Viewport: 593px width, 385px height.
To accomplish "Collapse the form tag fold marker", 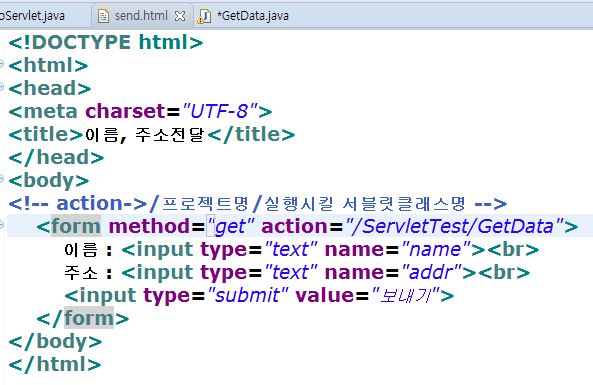I will pyautogui.click(x=2, y=225).
